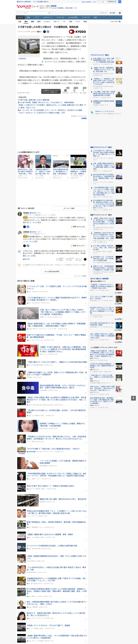The width and height of the screenshot is (138, 644).
Task: Open the スポーツ category tab
Action: [x=56, y=21]
